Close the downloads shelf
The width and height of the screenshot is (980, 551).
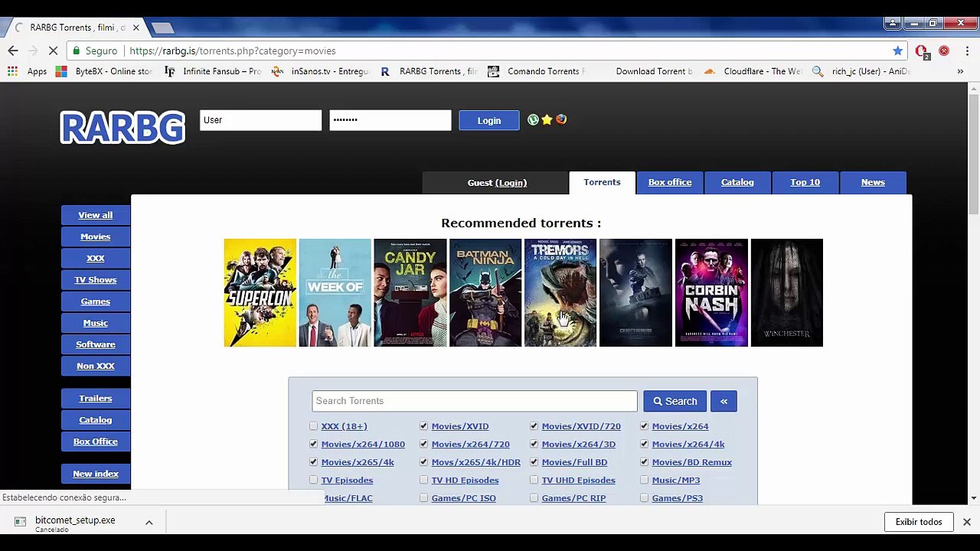(967, 522)
